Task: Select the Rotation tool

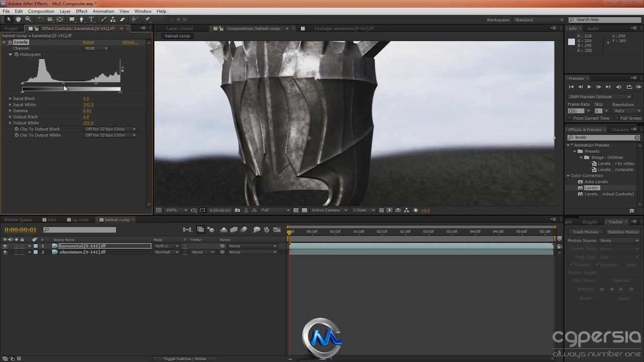Action: [x=41, y=20]
